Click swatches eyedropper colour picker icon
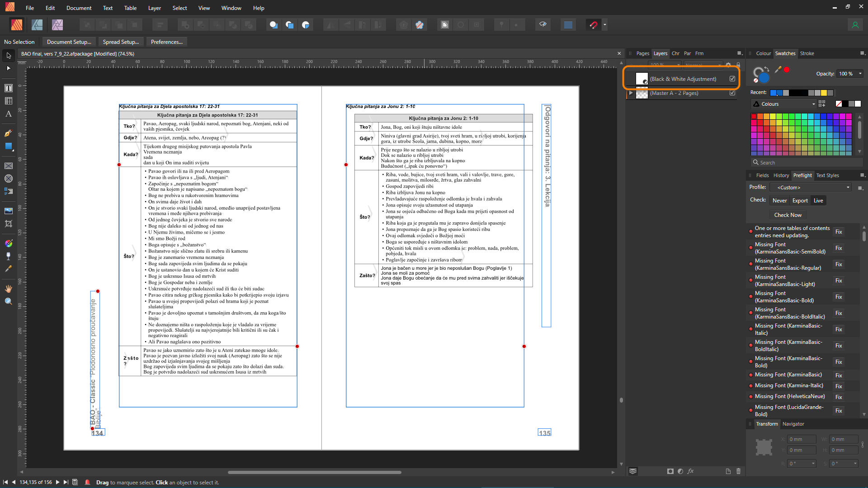This screenshot has height=488, width=868. tap(778, 69)
